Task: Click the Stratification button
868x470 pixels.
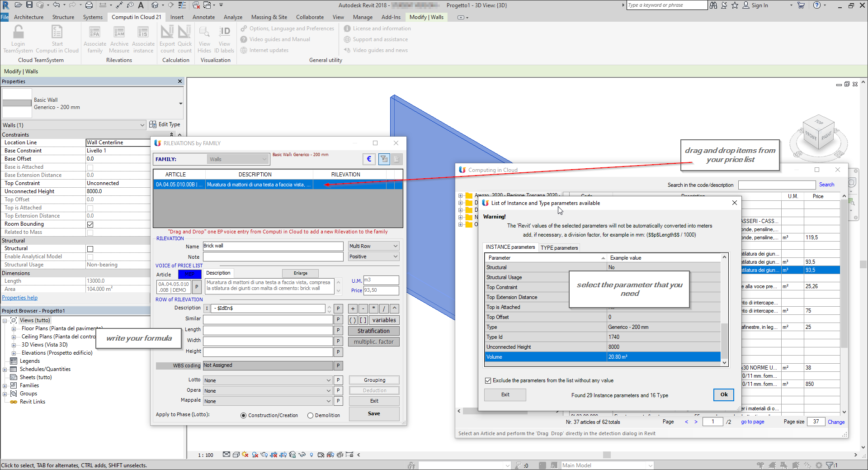Action: pyautogui.click(x=374, y=331)
